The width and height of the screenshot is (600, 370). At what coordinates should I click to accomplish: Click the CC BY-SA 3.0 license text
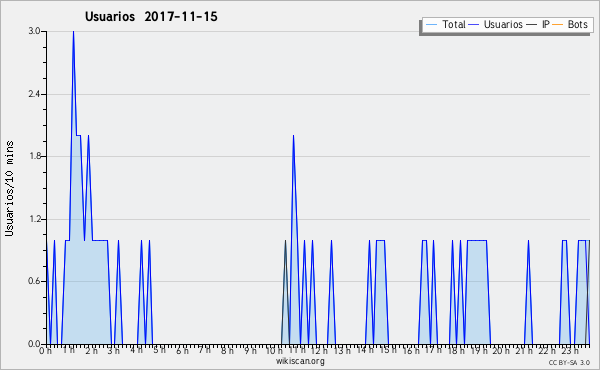[x=569, y=362]
